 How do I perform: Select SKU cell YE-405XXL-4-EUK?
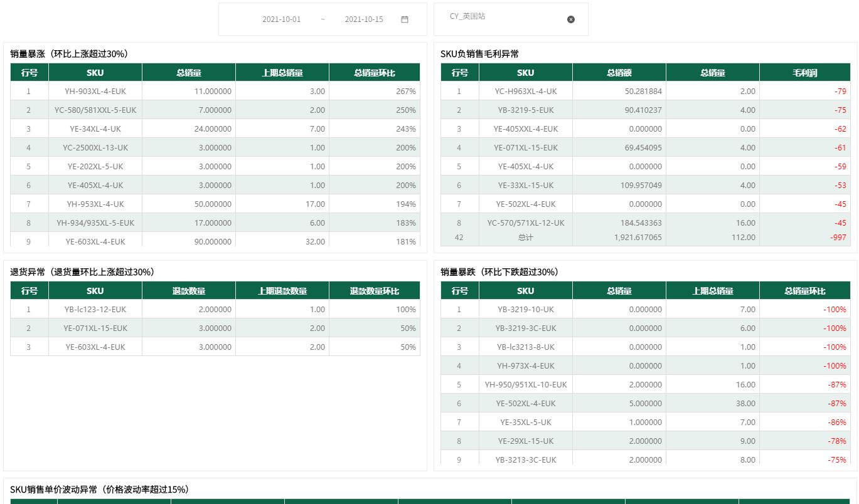pyautogui.click(x=526, y=129)
